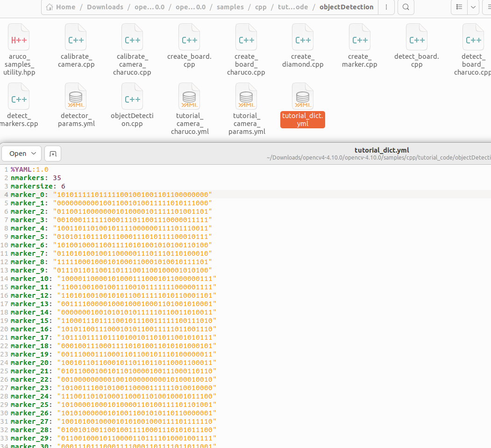Place cursor on the marker_22 line
This screenshot has width=491, height=448.
point(114,379)
